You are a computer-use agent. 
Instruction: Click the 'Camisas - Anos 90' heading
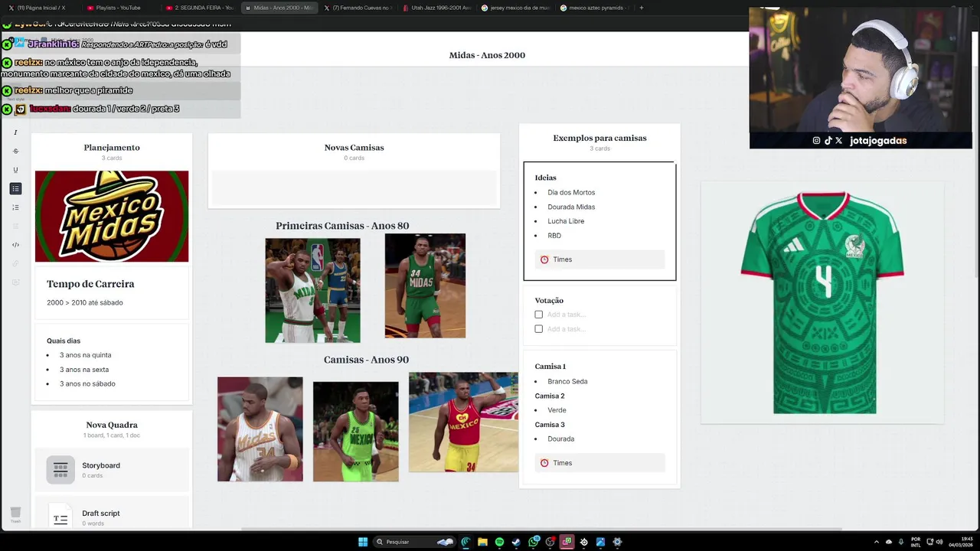(366, 360)
